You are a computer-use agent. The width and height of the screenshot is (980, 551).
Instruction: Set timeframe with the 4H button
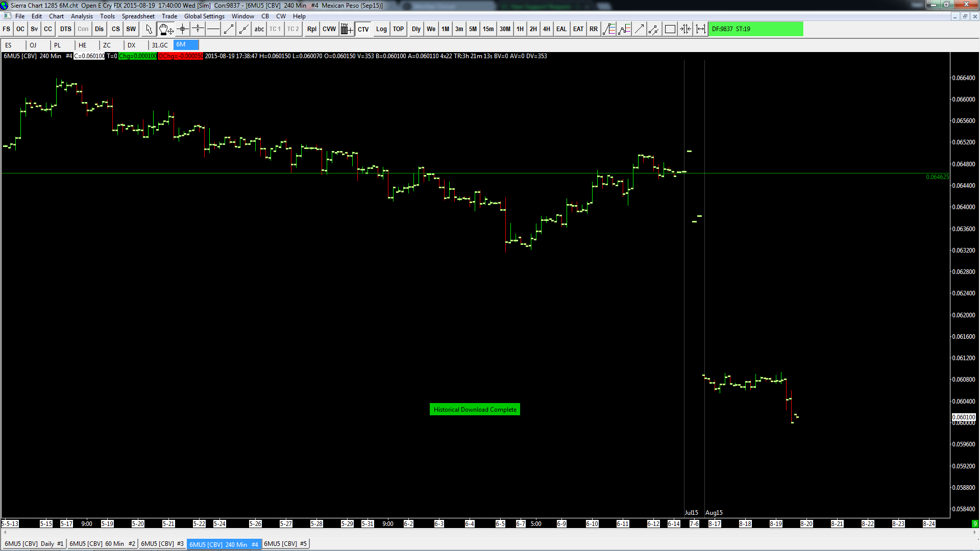(x=546, y=29)
